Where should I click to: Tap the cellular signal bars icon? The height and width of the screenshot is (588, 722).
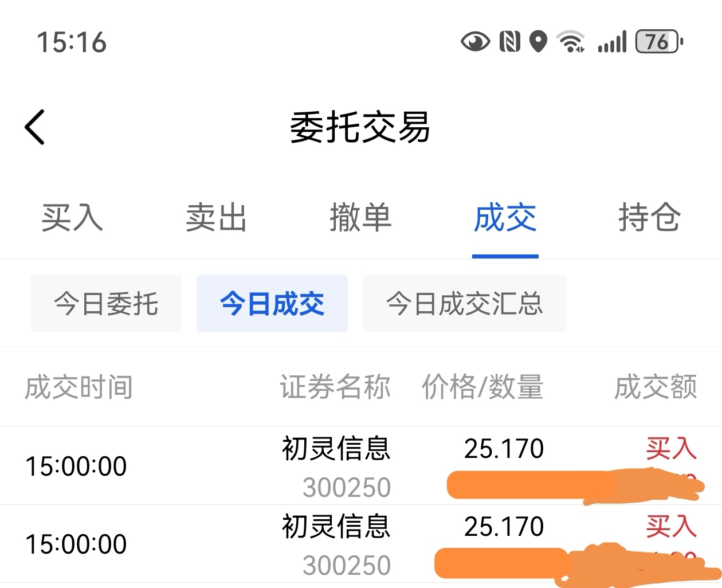(612, 42)
